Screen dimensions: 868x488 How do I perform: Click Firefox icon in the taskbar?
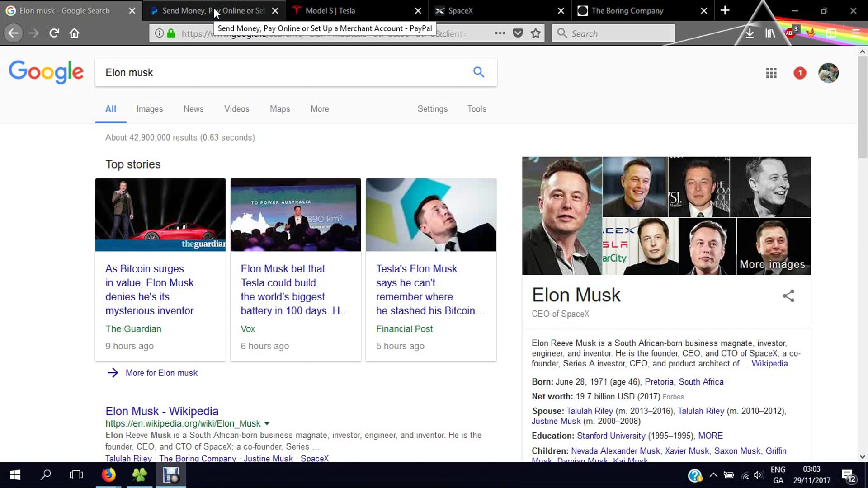[108, 475]
